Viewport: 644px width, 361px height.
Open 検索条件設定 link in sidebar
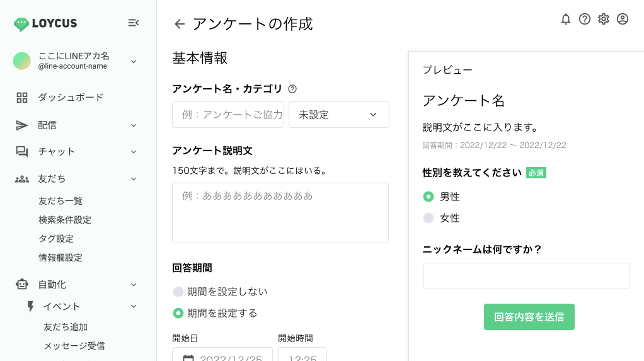65,220
